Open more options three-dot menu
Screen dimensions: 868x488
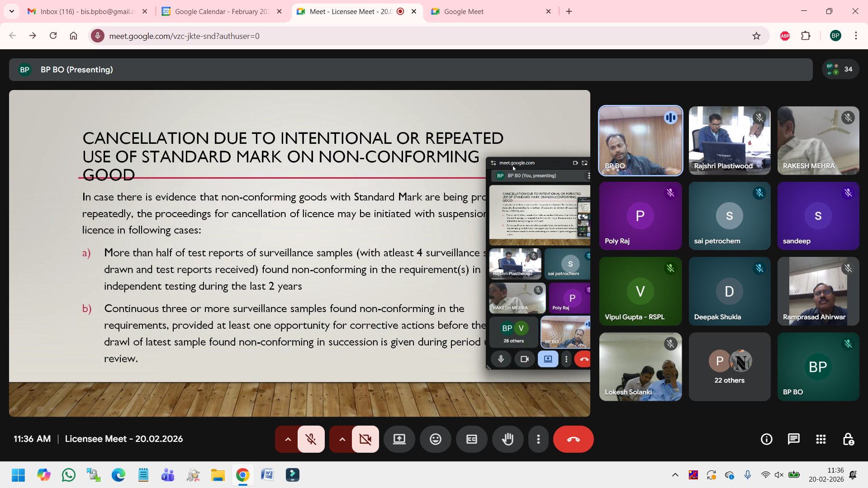(538, 439)
